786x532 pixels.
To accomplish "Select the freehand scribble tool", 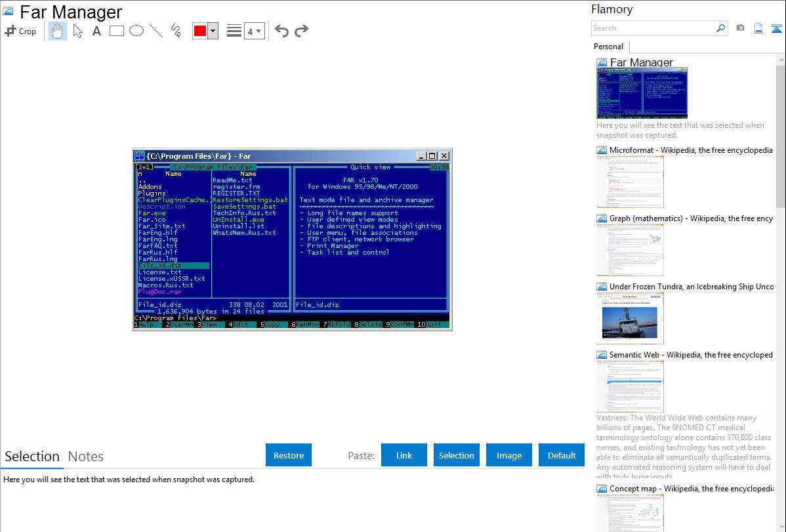I will pyautogui.click(x=176, y=31).
